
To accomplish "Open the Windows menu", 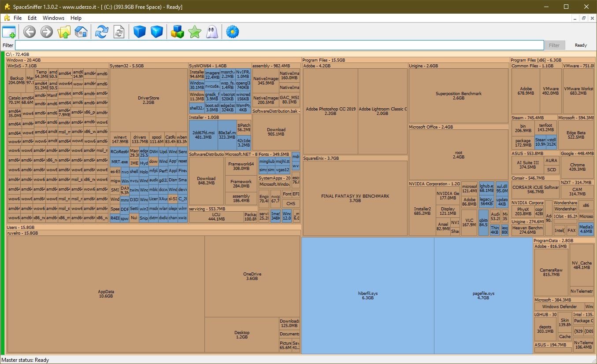I will coord(53,18).
